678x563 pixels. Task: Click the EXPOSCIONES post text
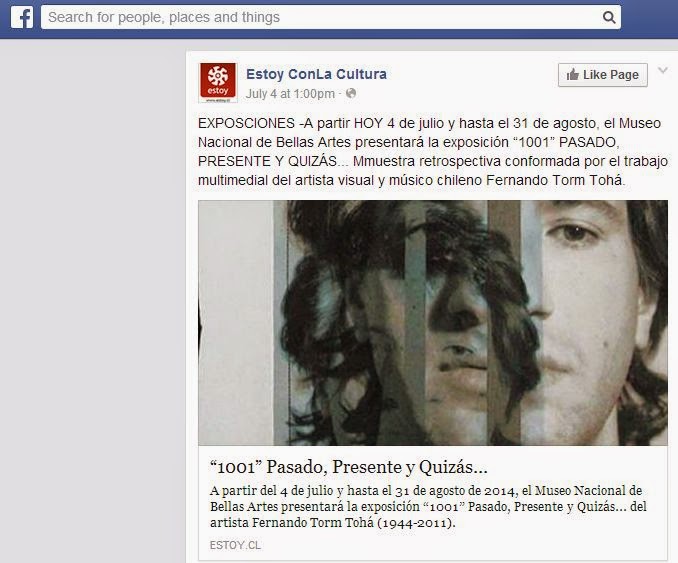click(x=433, y=152)
